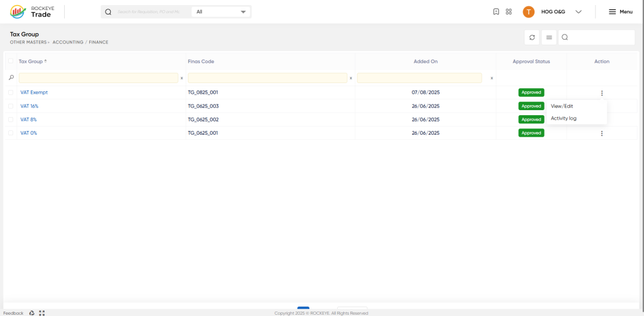644x316 pixels.
Task: Click the filter row magnifier icon
Action: tap(11, 77)
